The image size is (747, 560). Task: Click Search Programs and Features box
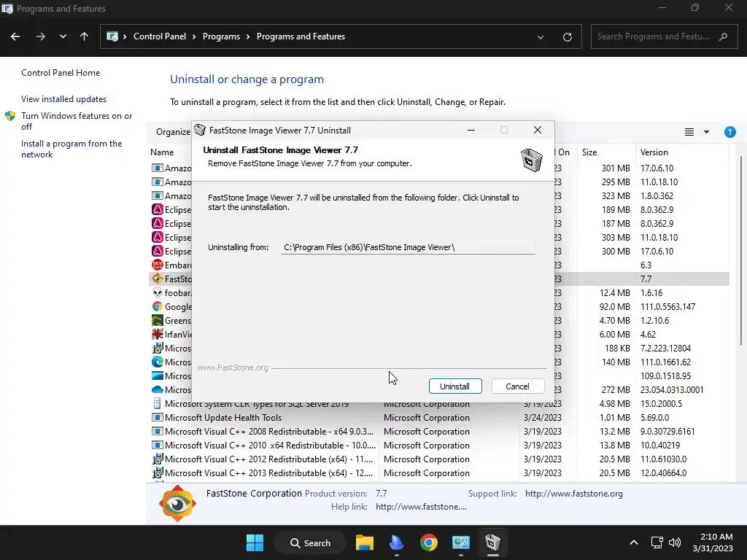664,36
